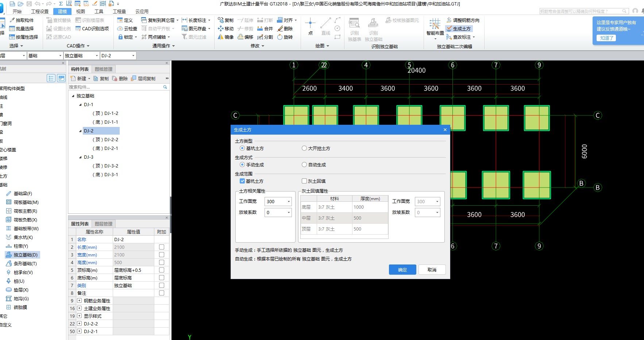Click CAD识别选项 CAD recognition options
The image size is (644, 340).
[x=92, y=28]
